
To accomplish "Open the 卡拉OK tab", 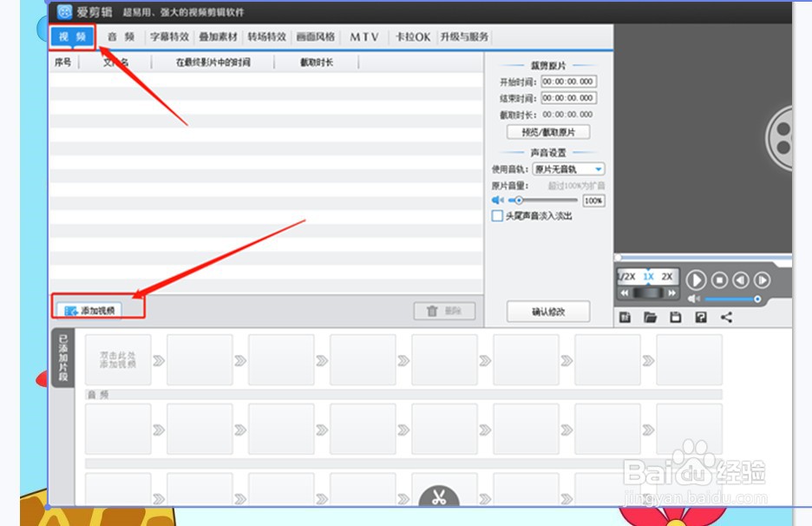I will point(413,36).
